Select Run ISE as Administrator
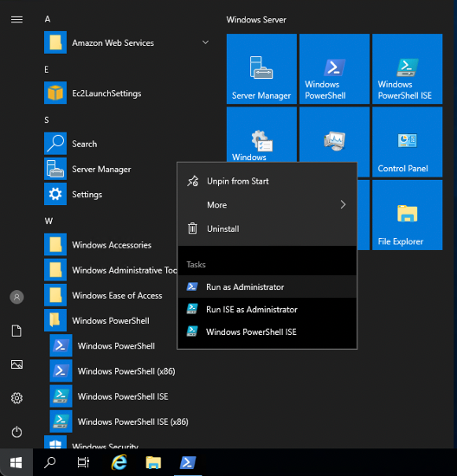 tap(267, 309)
